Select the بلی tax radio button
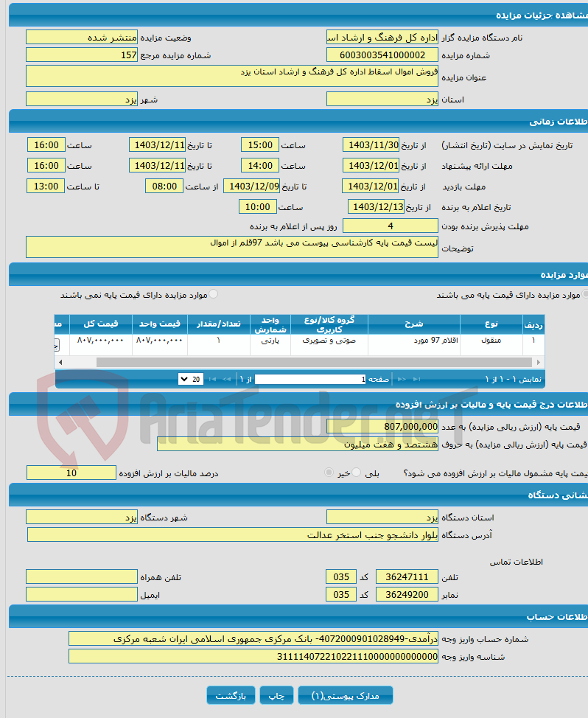This screenshot has height=718, width=588. pyautogui.click(x=357, y=472)
